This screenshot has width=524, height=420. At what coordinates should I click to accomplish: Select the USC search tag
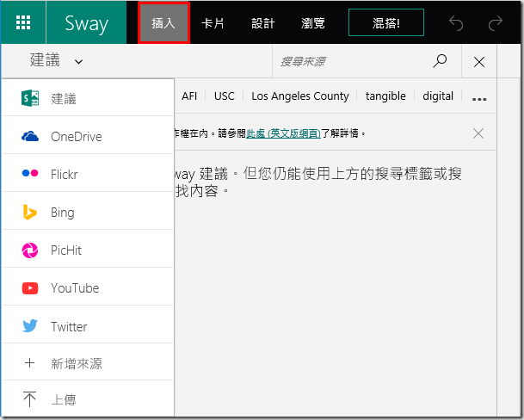(225, 96)
